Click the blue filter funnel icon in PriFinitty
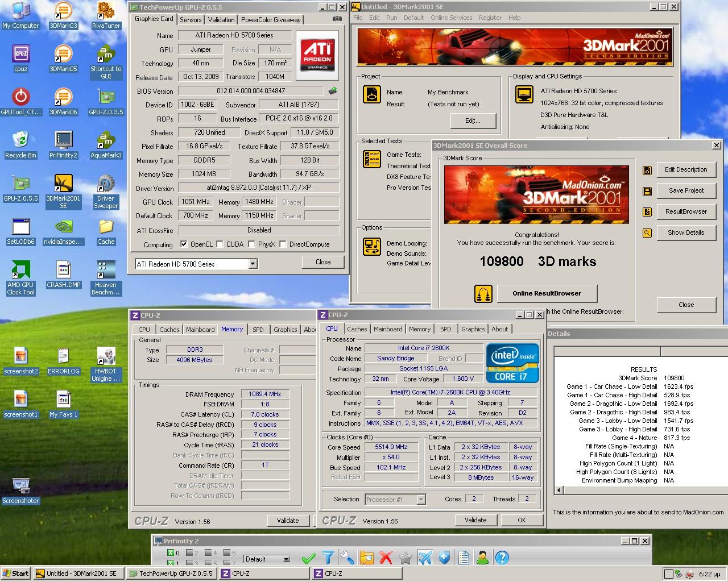This screenshot has height=582, width=728. (328, 558)
